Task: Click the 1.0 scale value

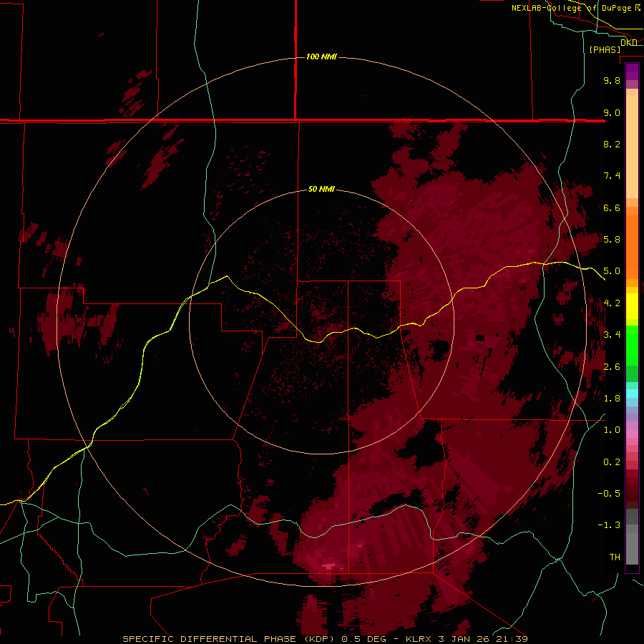Action: coord(612,430)
